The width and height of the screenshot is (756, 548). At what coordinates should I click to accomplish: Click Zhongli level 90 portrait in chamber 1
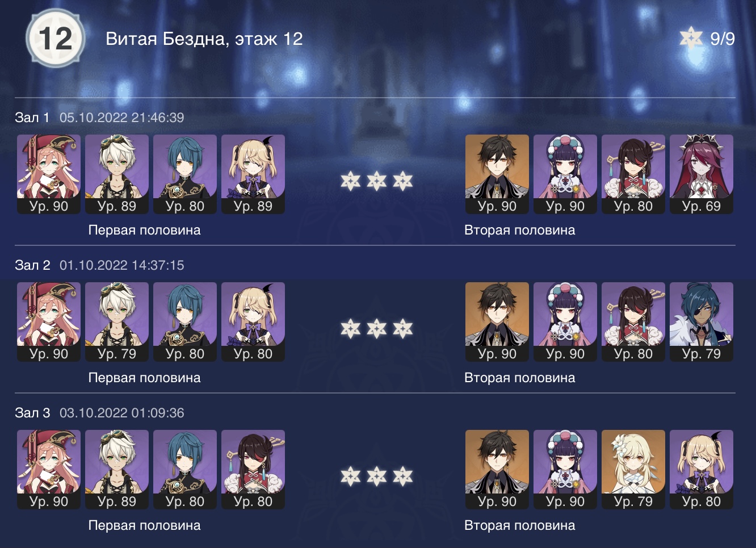(497, 174)
